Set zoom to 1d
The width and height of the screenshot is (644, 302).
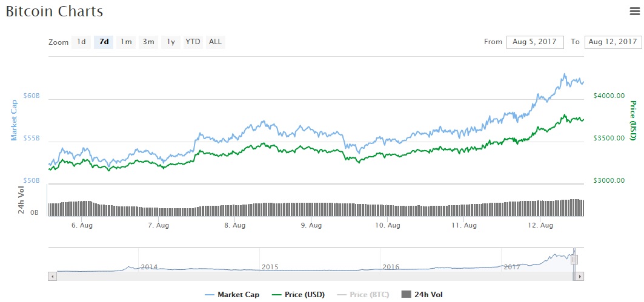tap(81, 42)
